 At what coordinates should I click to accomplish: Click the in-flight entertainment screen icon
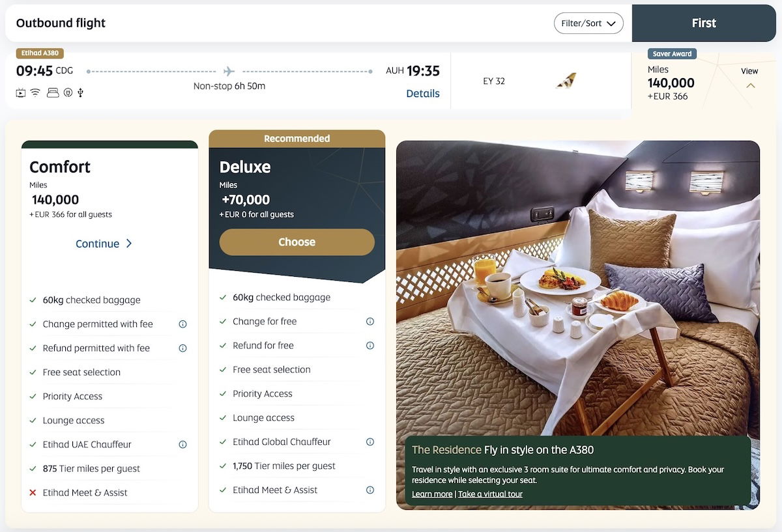click(21, 93)
